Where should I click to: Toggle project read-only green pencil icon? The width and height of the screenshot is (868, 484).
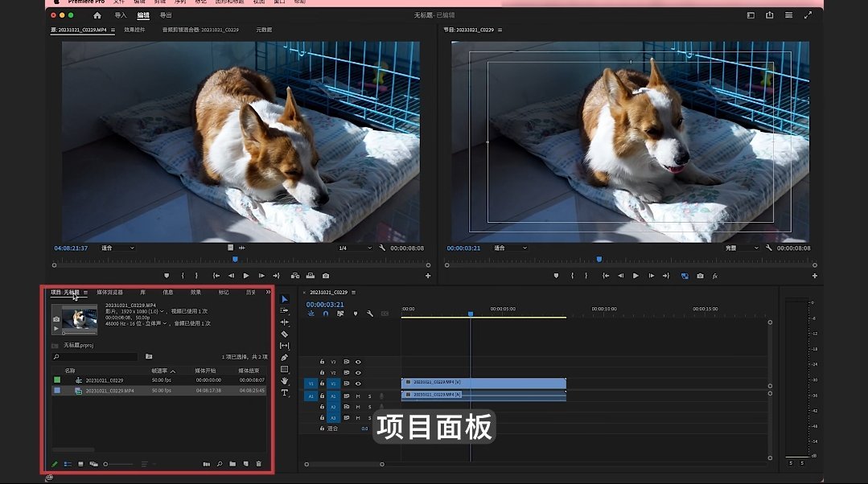point(55,464)
